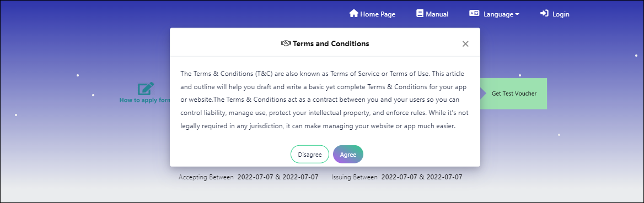
Task: Open the Language menu label
Action: click(498, 14)
